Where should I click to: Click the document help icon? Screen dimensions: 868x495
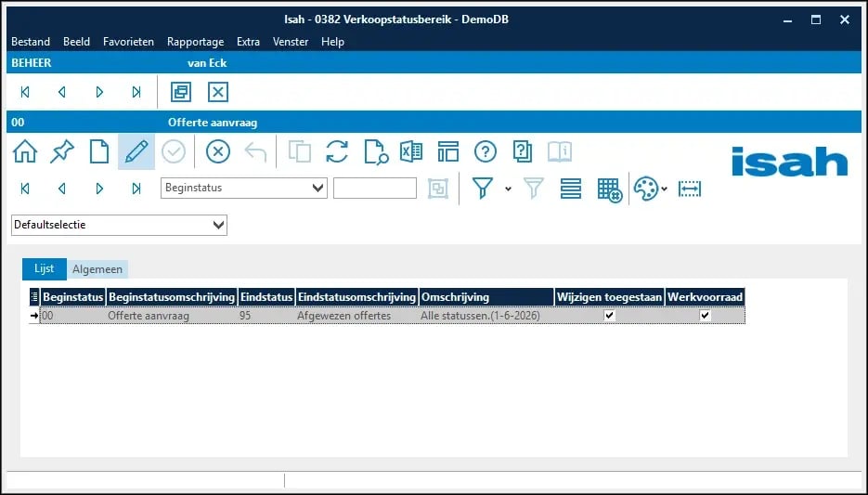click(x=523, y=151)
